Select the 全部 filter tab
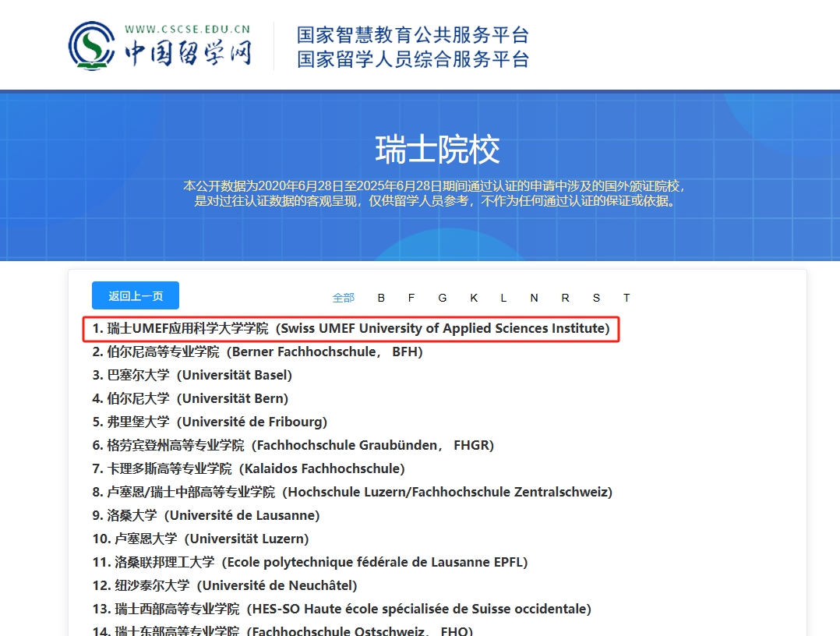The width and height of the screenshot is (840, 636). (344, 298)
